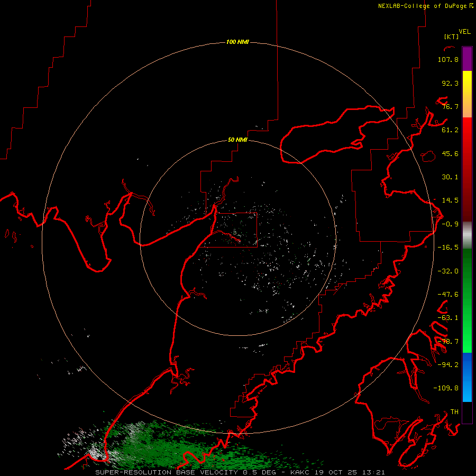Click the -94.2 legend value
The height and width of the screenshot is (476, 476).
click(448, 365)
